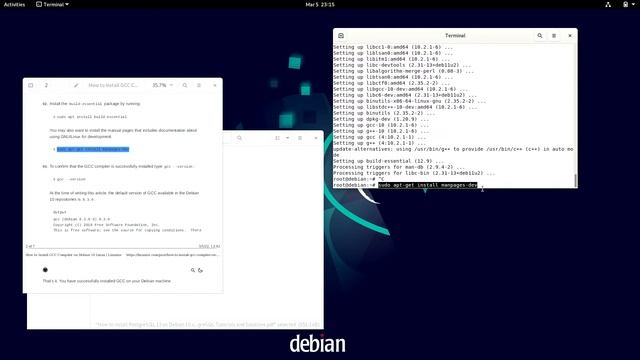Click the 'Processing triggers for libc-bin' line
Image resolution: width=640 pixels, height=360 pixels.
(414, 173)
